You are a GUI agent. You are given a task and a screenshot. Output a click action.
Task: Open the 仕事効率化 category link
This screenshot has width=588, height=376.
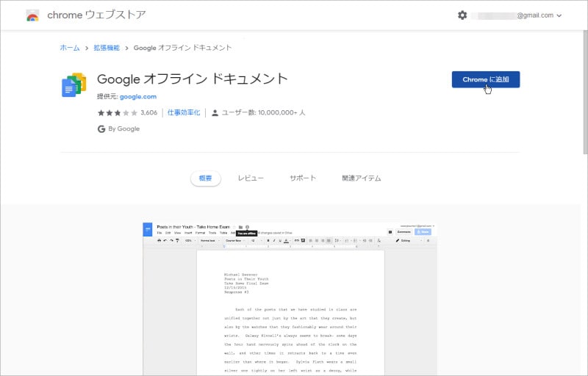tap(184, 113)
